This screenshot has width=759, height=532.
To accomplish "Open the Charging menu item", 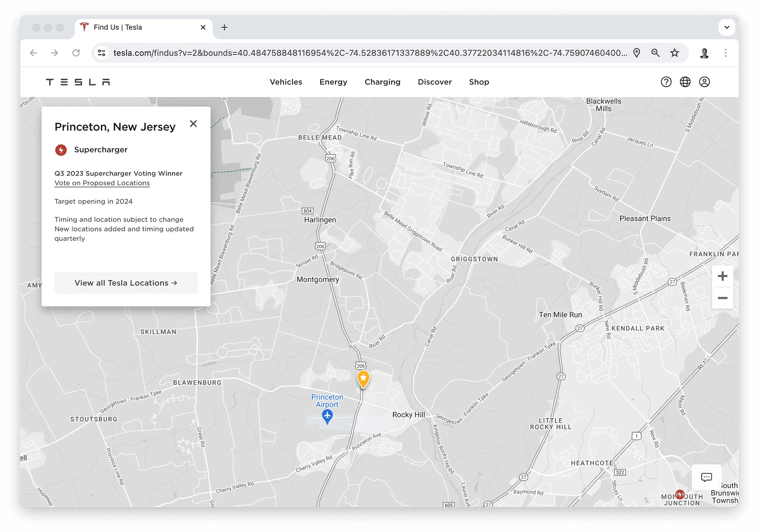I will pyautogui.click(x=382, y=82).
